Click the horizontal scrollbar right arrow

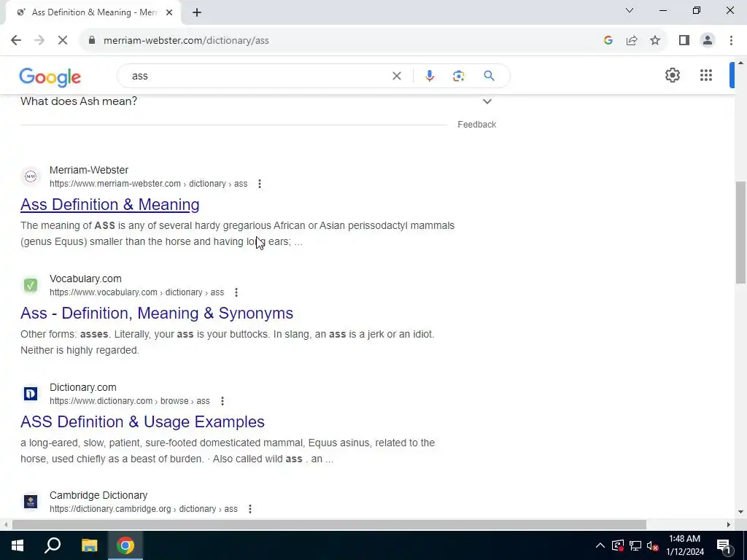coord(729,524)
